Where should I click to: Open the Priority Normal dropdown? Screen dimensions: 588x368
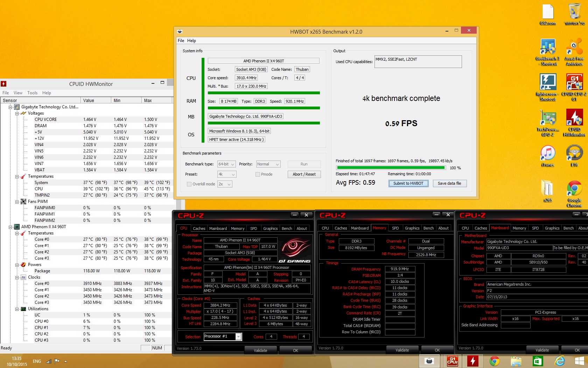[x=268, y=164]
